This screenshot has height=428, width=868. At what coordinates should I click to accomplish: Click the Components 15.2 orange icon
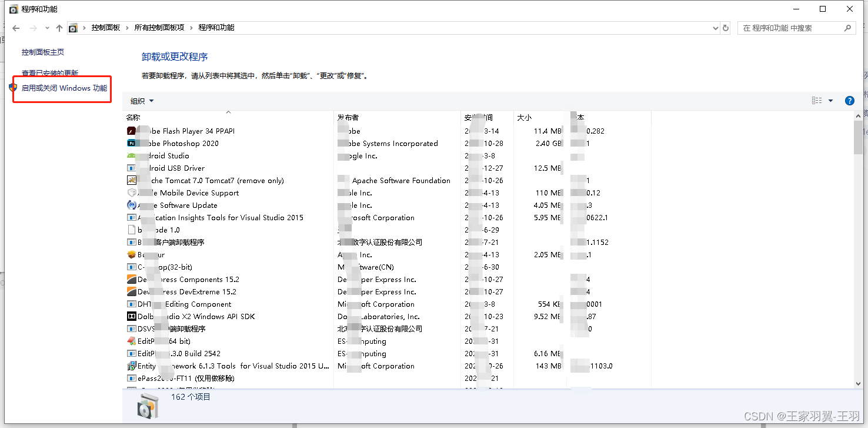tap(132, 280)
